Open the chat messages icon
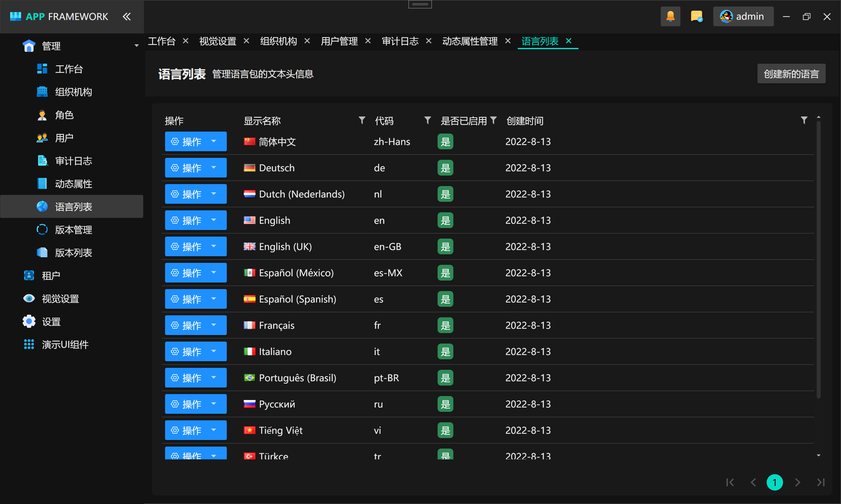The image size is (841, 504). [696, 16]
